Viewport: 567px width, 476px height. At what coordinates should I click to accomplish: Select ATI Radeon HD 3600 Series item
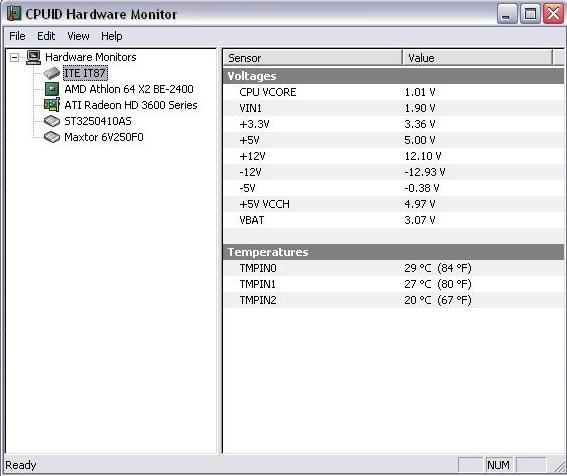tap(131, 105)
